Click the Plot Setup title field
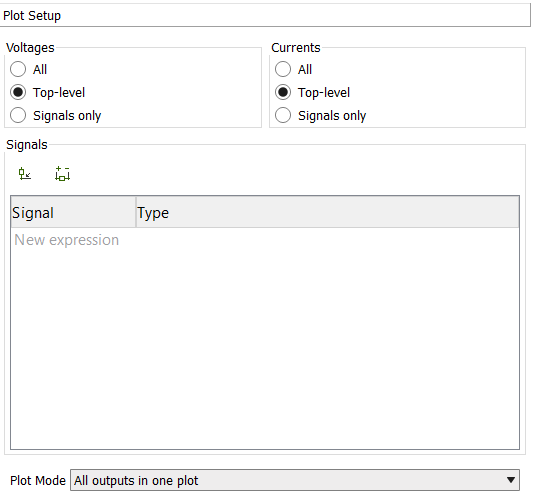This screenshot has height=493, width=534. (265, 15)
